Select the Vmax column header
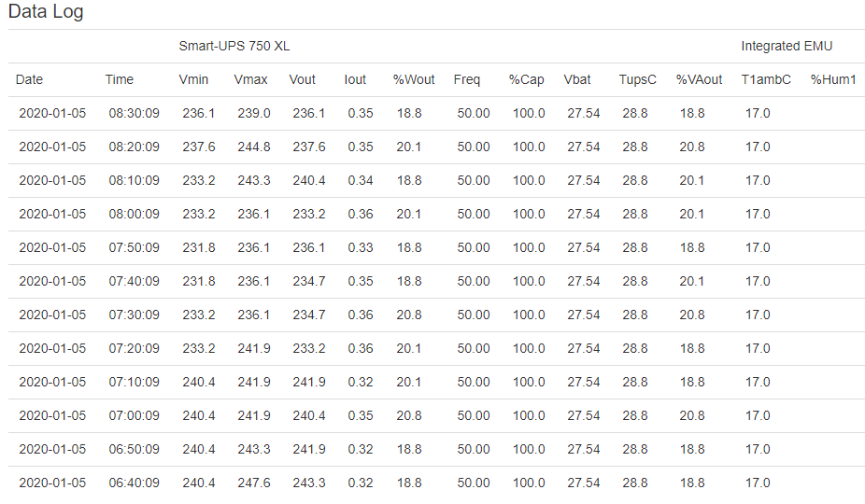 [250, 79]
